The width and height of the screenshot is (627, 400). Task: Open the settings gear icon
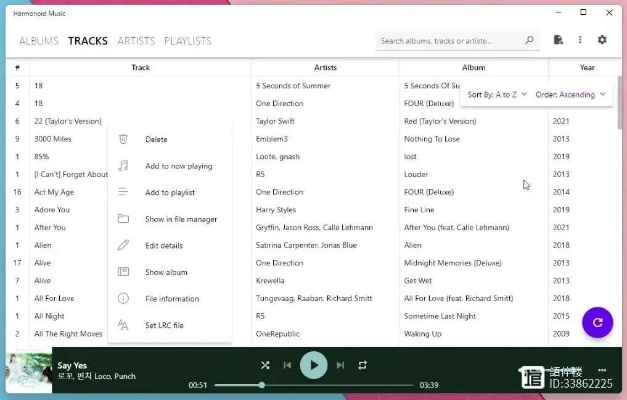tap(602, 40)
